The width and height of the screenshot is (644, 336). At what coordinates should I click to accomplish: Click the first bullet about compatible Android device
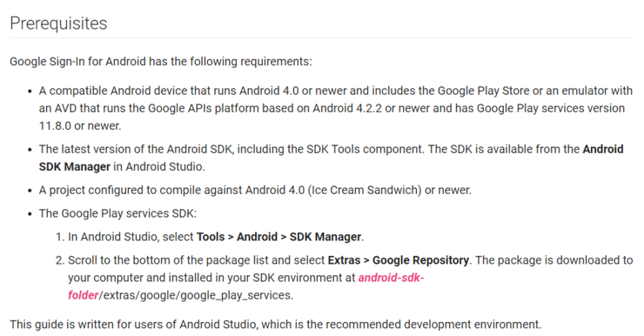[336, 108]
